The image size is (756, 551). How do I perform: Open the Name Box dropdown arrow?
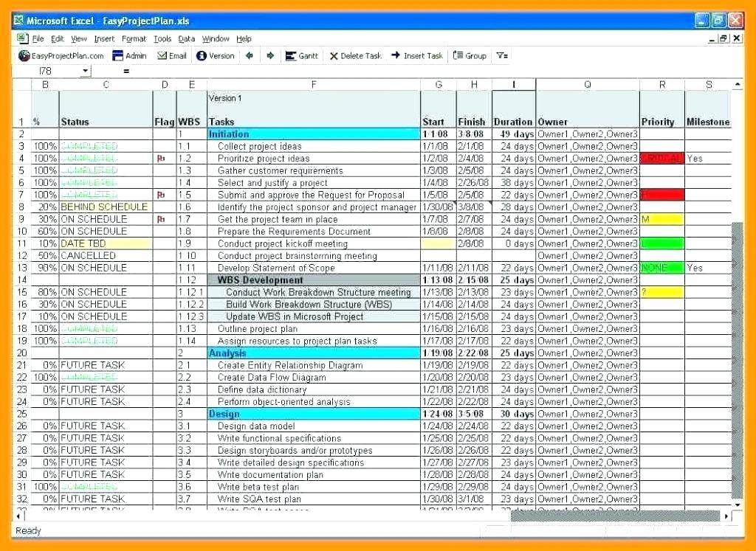coord(86,72)
